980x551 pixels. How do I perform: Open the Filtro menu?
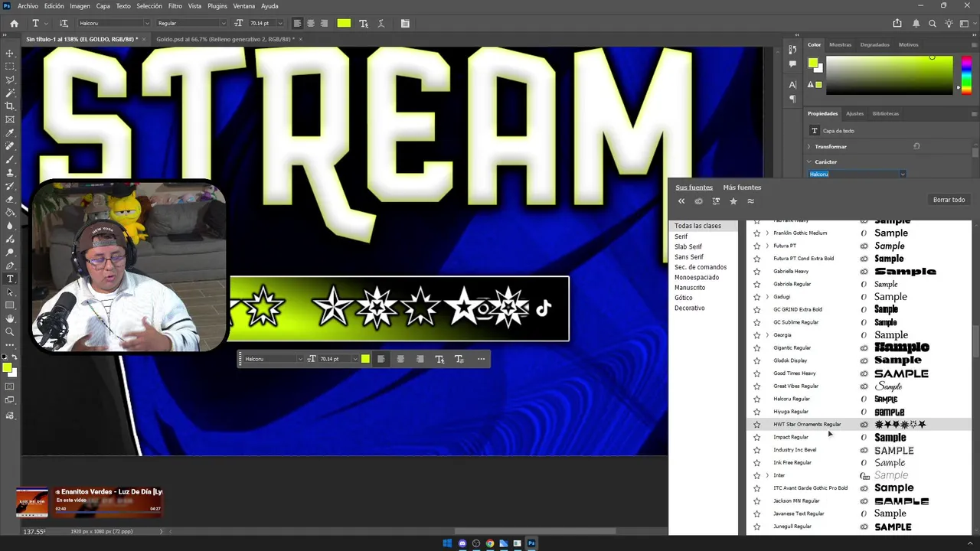tap(175, 6)
